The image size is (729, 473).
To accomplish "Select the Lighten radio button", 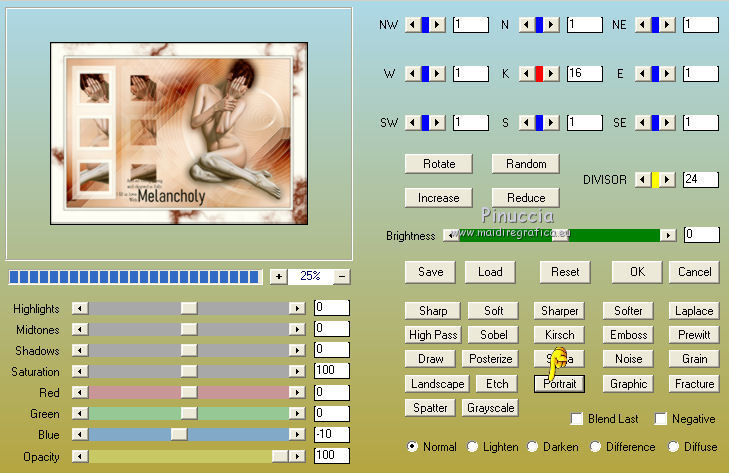I will click(472, 446).
